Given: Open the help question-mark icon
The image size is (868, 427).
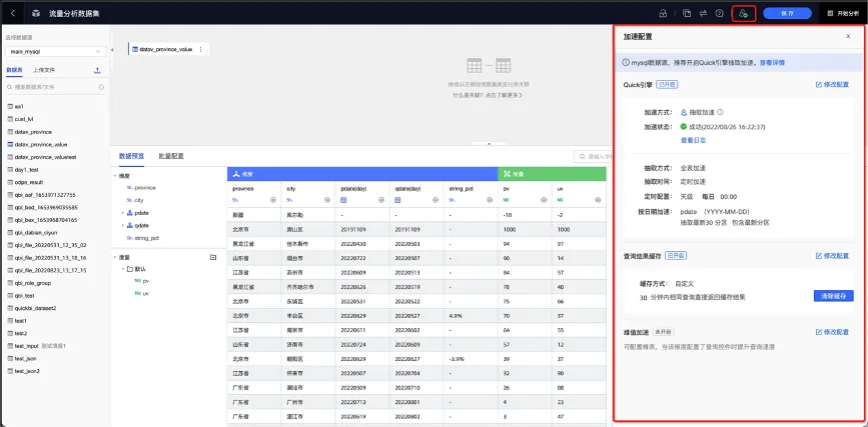Looking at the screenshot, I should [720, 13].
